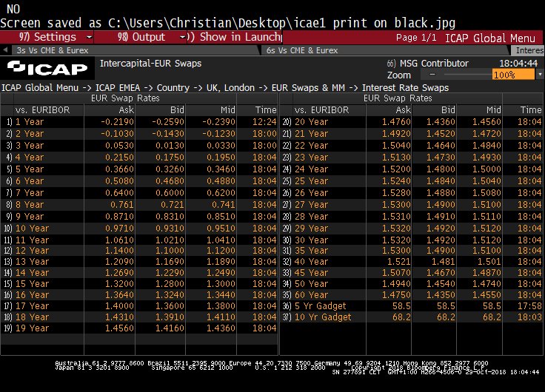Select the partially visible Interest tab

(x=529, y=50)
